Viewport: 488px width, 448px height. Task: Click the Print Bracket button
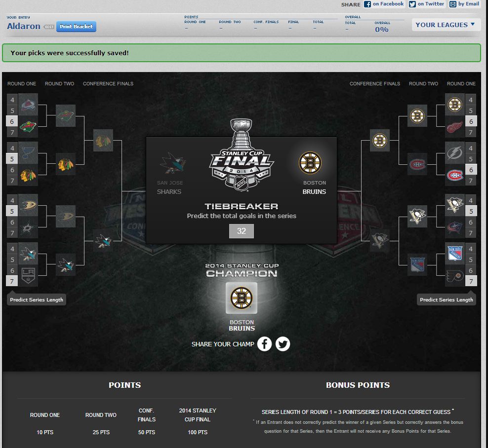pyautogui.click(x=76, y=27)
